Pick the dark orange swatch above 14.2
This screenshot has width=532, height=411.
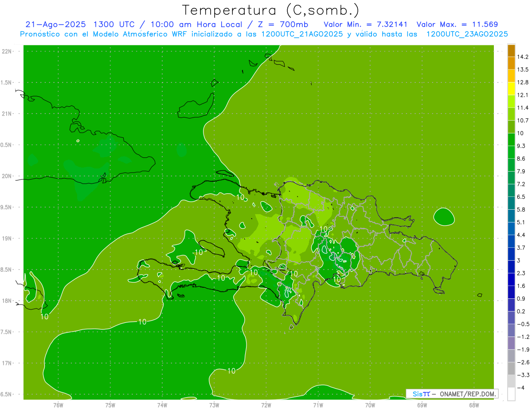(511, 51)
